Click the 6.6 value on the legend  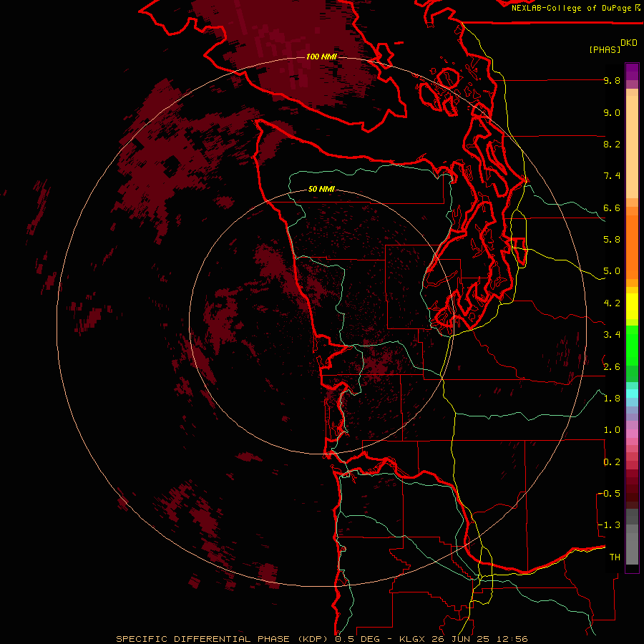pos(612,208)
